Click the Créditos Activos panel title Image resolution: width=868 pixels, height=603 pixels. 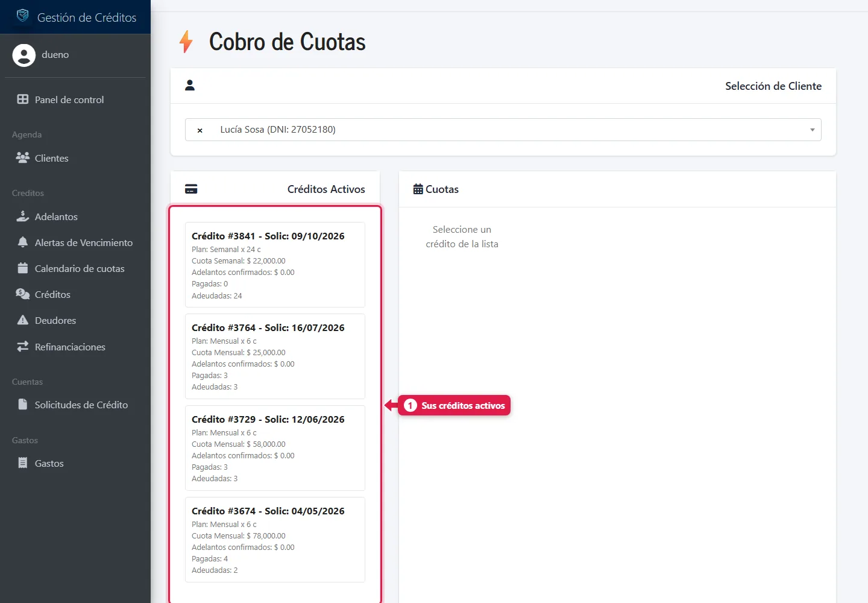click(x=326, y=189)
